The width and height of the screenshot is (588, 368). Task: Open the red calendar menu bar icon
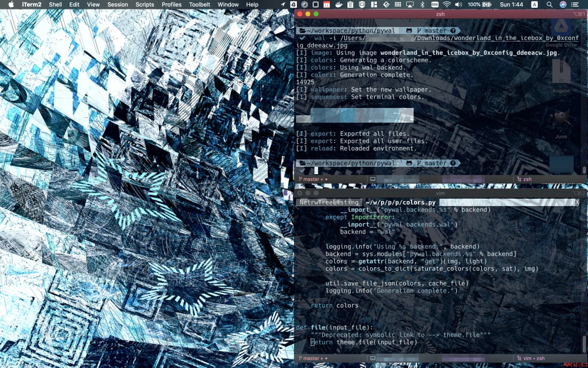[327, 4]
